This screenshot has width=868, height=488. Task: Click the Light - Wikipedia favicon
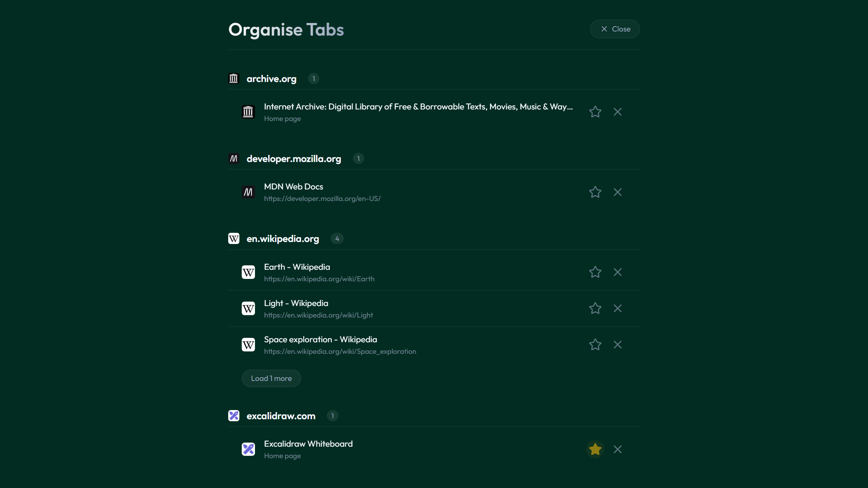pyautogui.click(x=248, y=308)
